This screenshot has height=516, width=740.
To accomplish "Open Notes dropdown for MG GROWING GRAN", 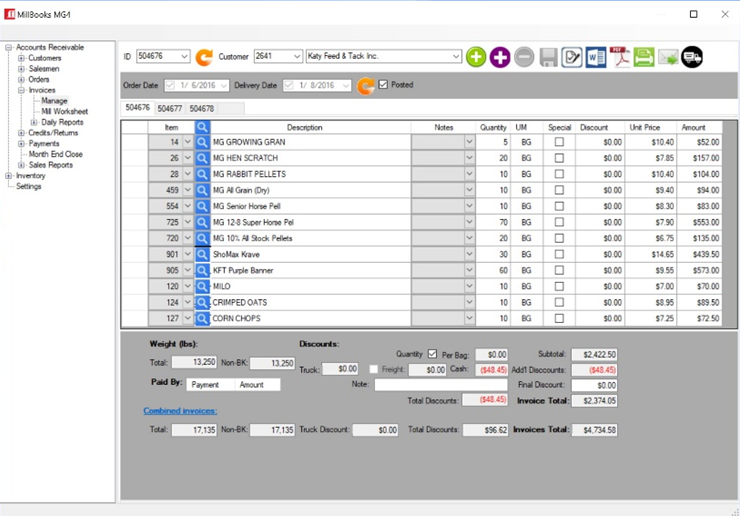I will click(x=469, y=142).
